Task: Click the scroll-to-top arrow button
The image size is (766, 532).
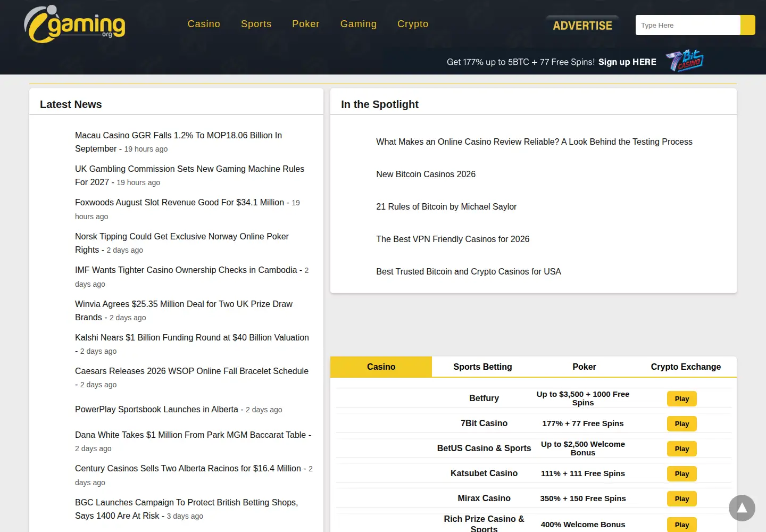Action: click(742, 508)
